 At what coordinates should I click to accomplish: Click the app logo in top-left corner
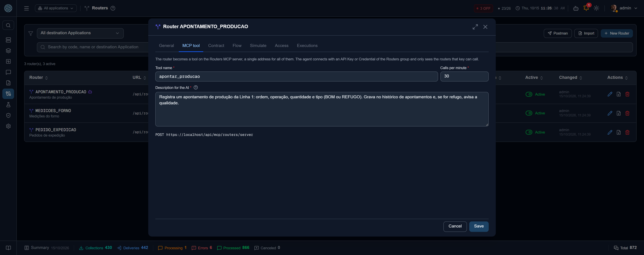(8, 8)
